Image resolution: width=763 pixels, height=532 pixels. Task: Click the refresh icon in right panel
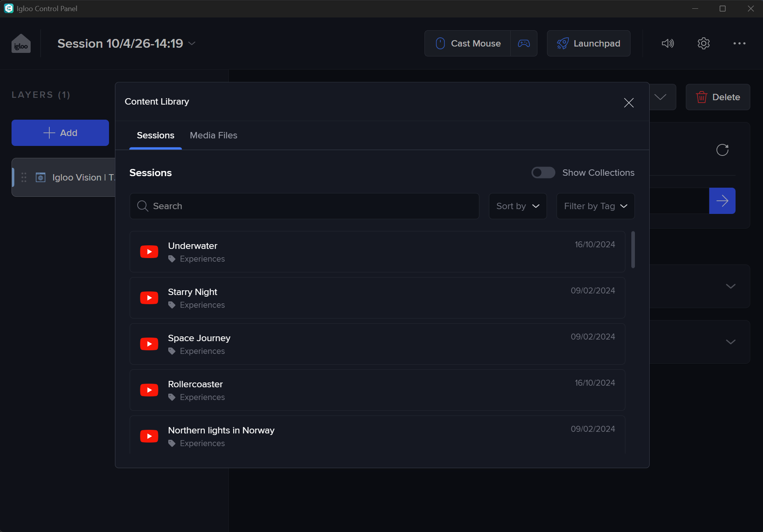click(x=722, y=150)
